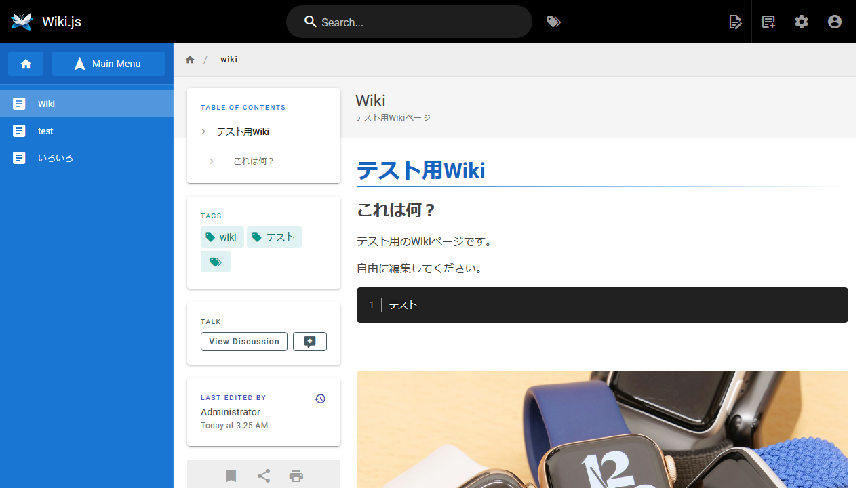Click the Administrator editor name
Image resolution: width=868 pixels, height=488 pixels.
tap(231, 412)
